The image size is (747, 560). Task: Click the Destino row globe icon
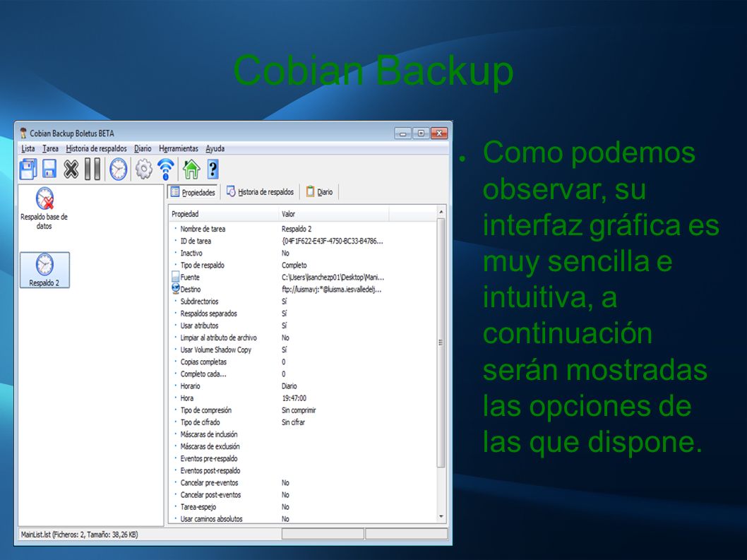pos(175,288)
